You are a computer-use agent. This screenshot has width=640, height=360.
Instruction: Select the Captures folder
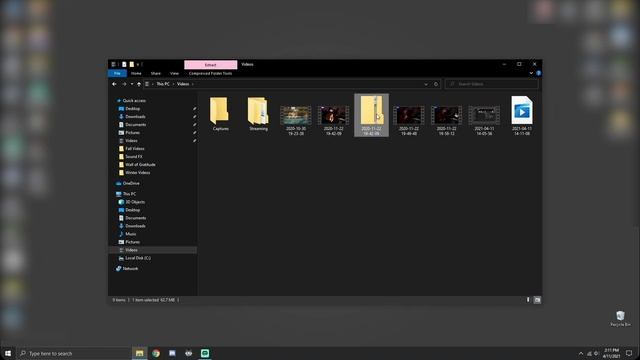220,114
